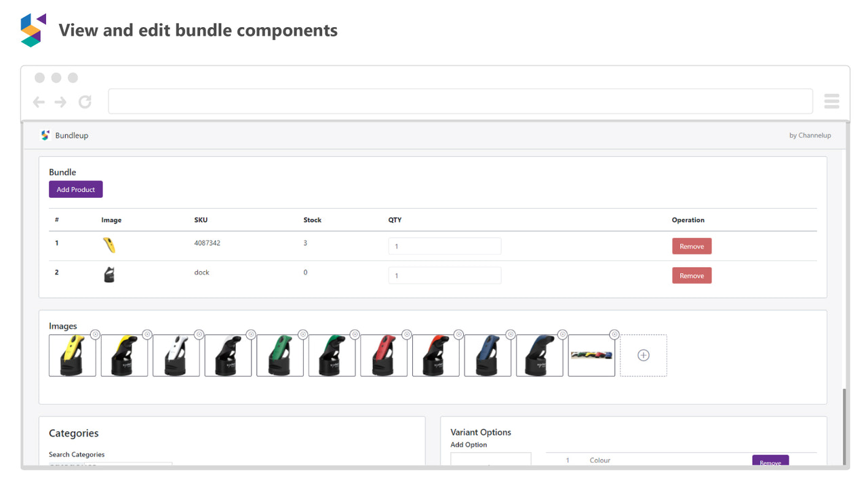This screenshot has width=868, height=488.
Task: Open the Search Categories field dropdown
Action: [108, 466]
